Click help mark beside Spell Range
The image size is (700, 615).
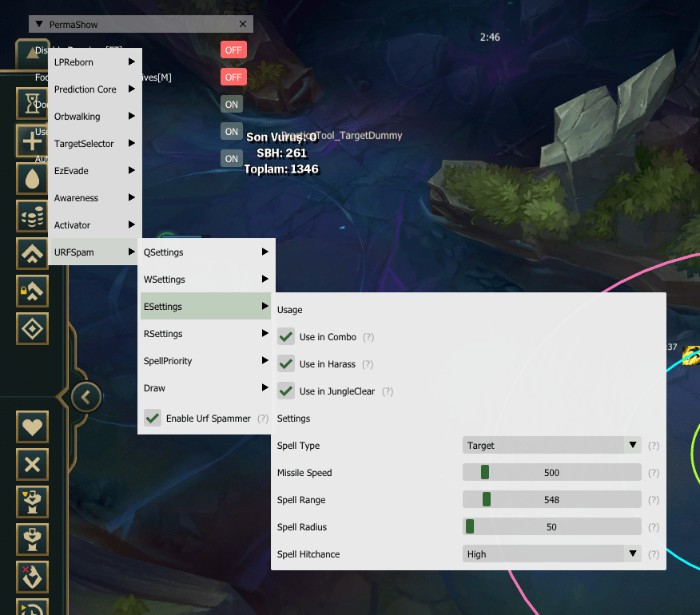tap(654, 500)
